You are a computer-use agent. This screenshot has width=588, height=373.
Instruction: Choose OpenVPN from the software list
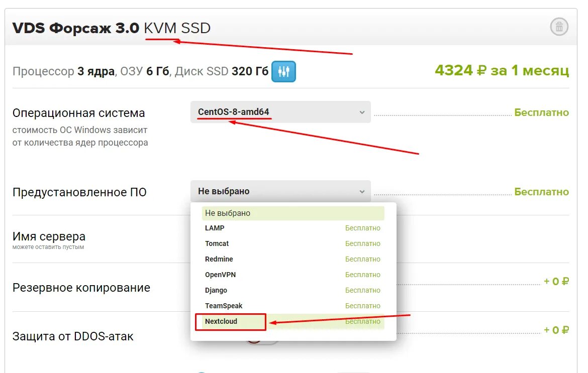[x=293, y=275]
